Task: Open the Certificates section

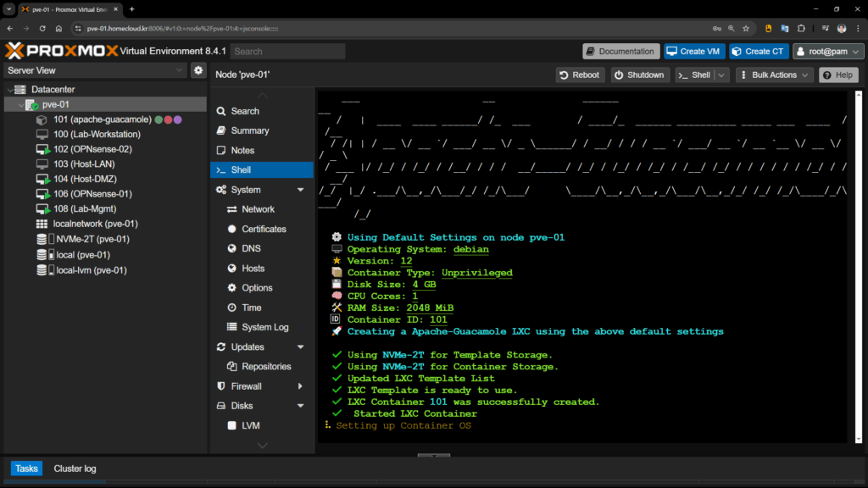Action: click(x=264, y=229)
